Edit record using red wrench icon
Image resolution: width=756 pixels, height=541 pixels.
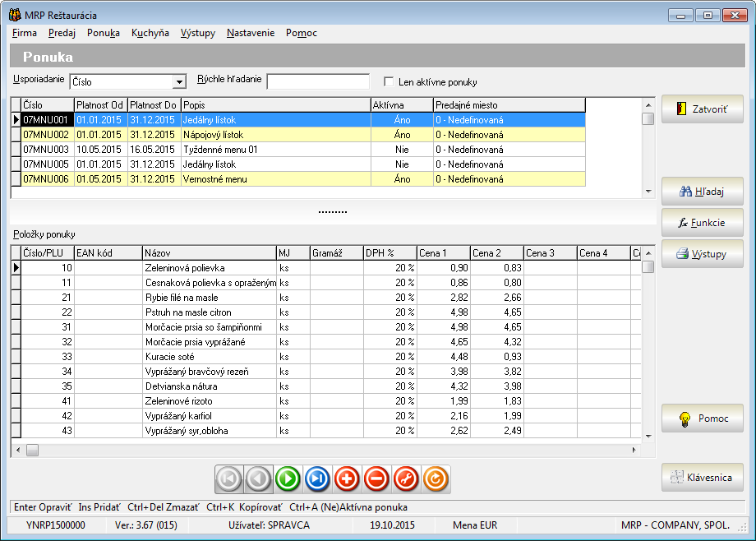pos(406,479)
